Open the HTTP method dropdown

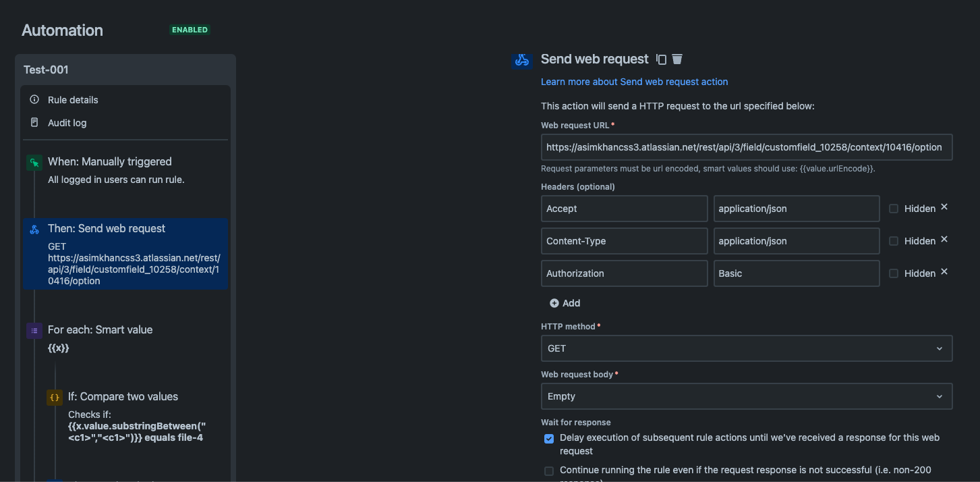(746, 348)
